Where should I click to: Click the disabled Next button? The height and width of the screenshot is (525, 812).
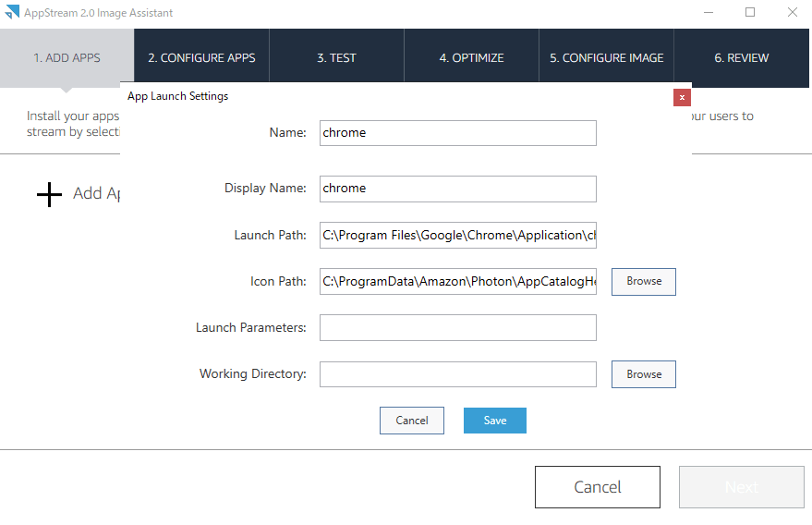pos(742,487)
